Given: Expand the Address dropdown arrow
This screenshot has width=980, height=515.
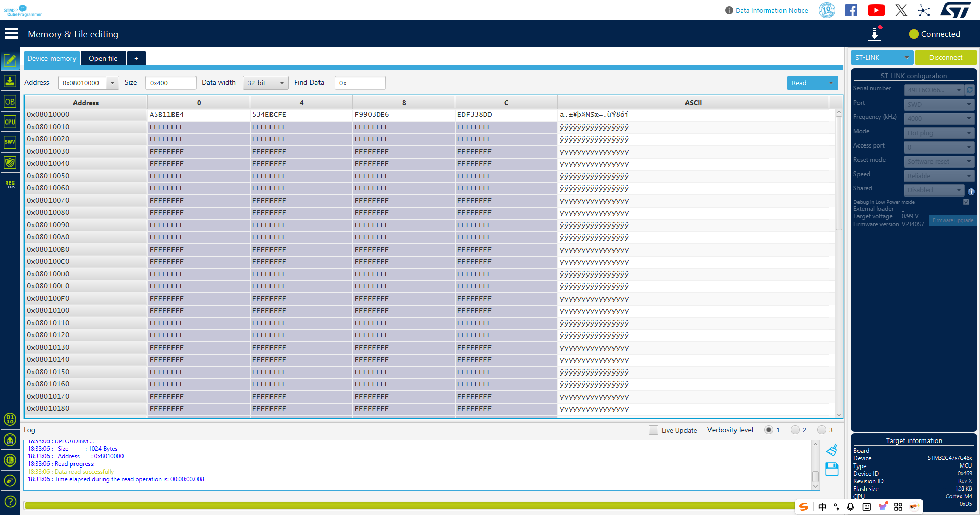Looking at the screenshot, I should 113,83.
